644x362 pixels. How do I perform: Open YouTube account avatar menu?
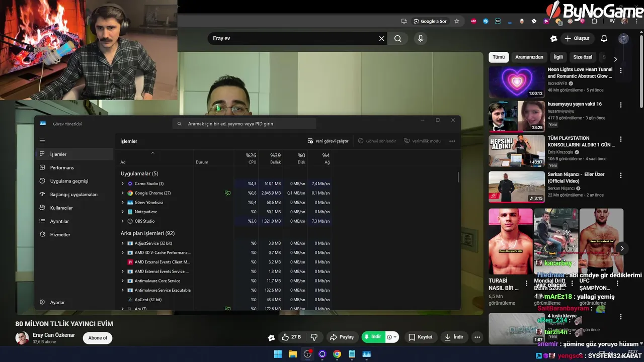point(623,38)
